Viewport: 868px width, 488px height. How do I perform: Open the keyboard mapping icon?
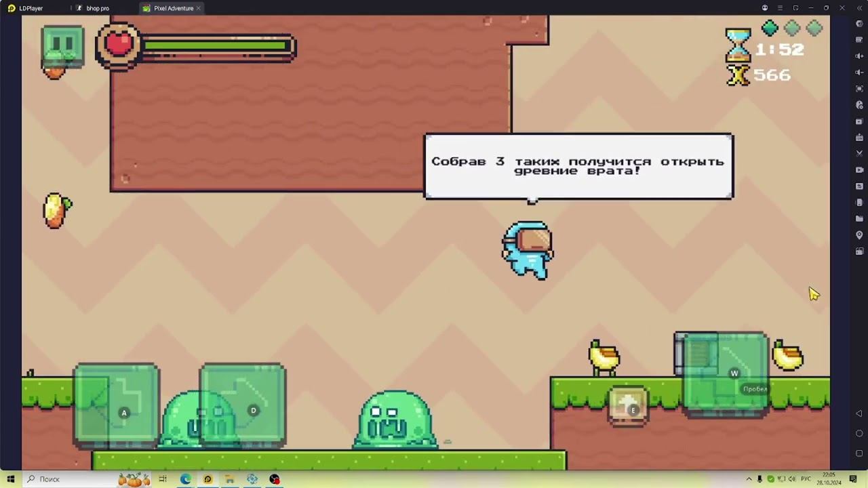click(859, 40)
